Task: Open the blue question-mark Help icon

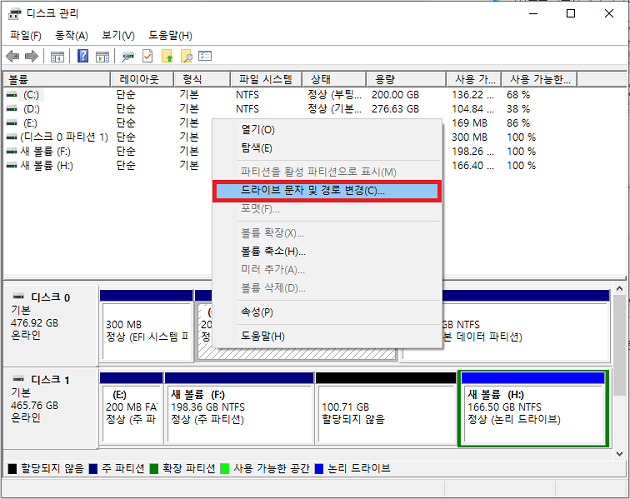Action: (x=83, y=56)
